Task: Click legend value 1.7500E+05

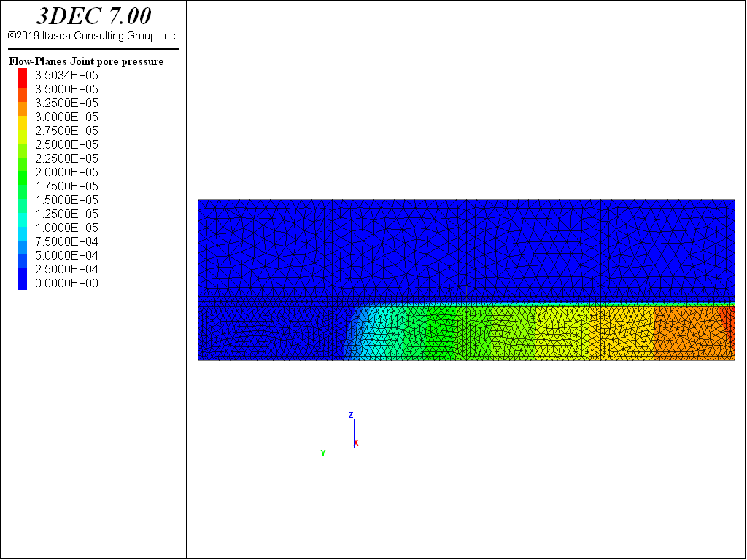Action: (x=66, y=186)
